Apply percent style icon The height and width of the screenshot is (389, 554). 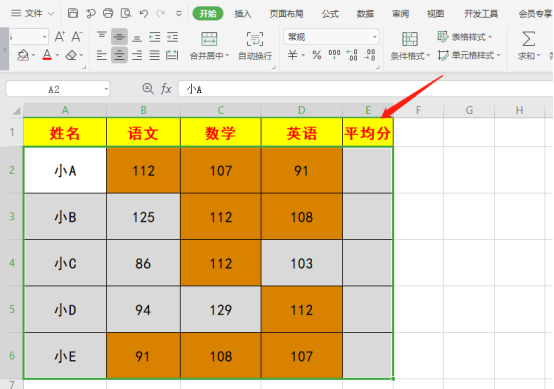click(317, 55)
